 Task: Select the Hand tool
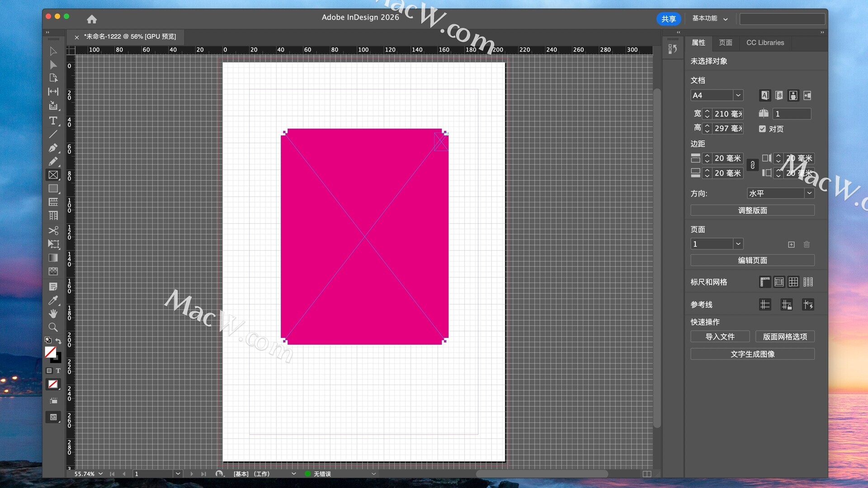(53, 314)
